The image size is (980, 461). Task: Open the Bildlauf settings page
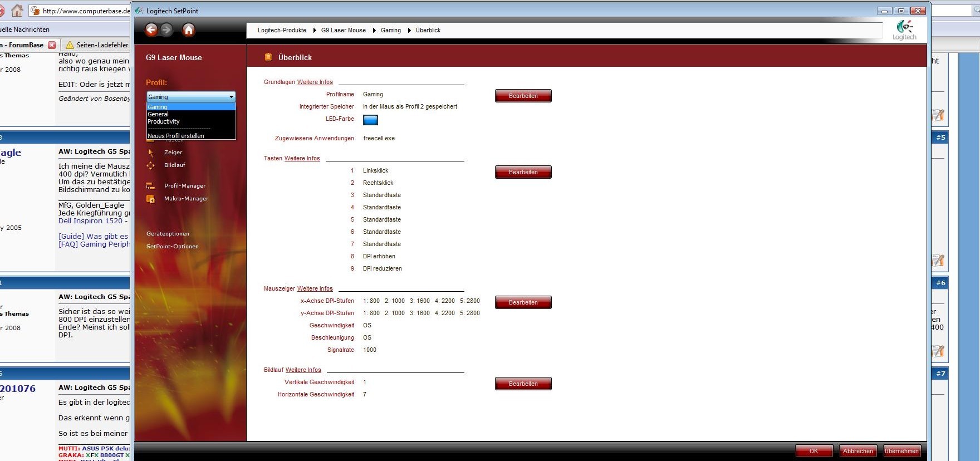(175, 165)
